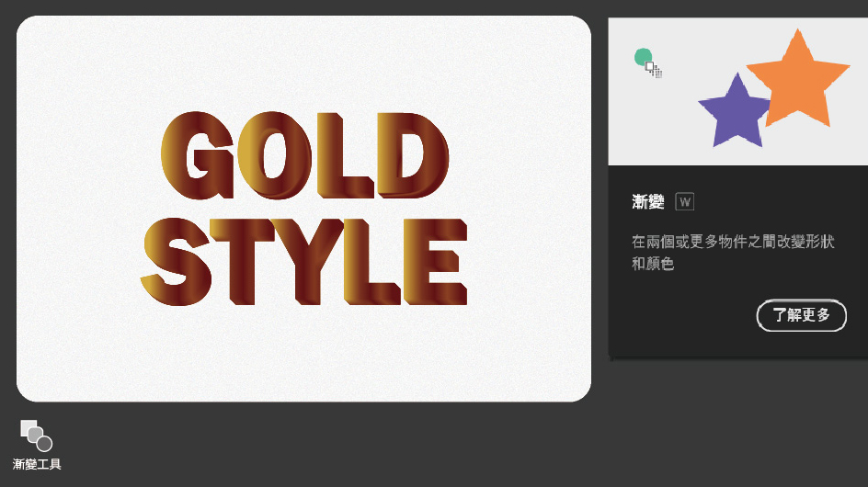Click the 了解更多 button
Screen dimensions: 868x487
click(801, 315)
